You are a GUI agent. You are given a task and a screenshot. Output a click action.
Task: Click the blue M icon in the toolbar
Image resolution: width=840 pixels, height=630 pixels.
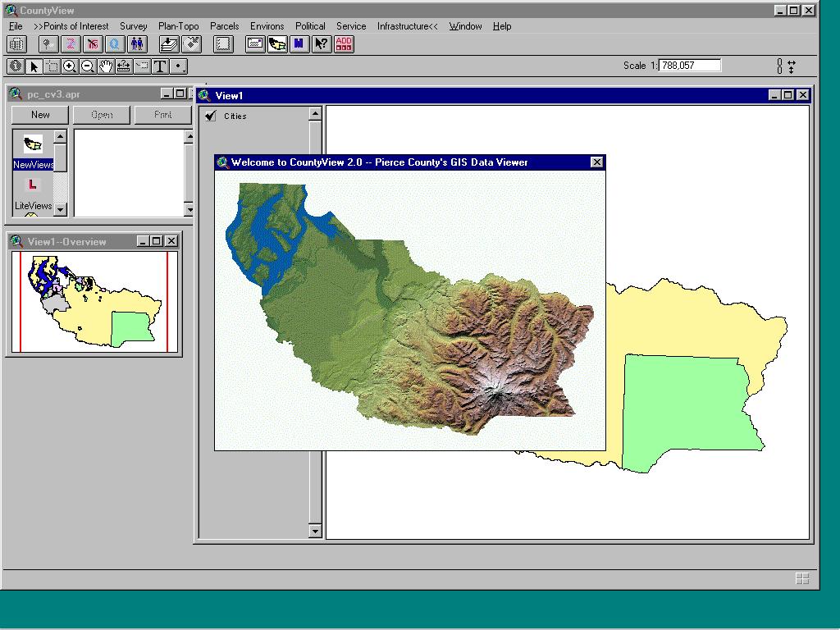click(x=299, y=44)
